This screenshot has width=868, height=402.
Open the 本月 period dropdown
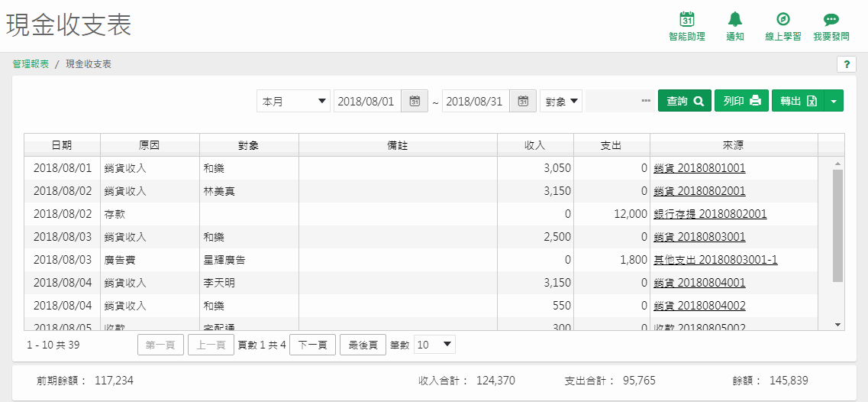(x=293, y=101)
